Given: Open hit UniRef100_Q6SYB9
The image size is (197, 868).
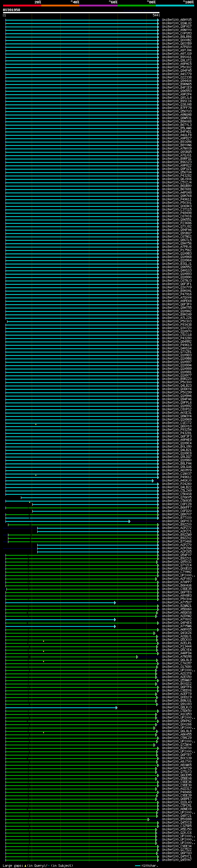Looking at the screenshot, I should [176, 43].
